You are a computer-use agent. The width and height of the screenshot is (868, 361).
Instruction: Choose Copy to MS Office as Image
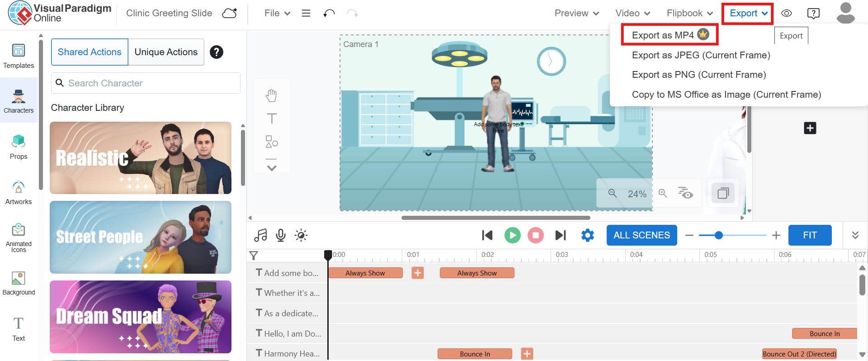pyautogui.click(x=726, y=95)
